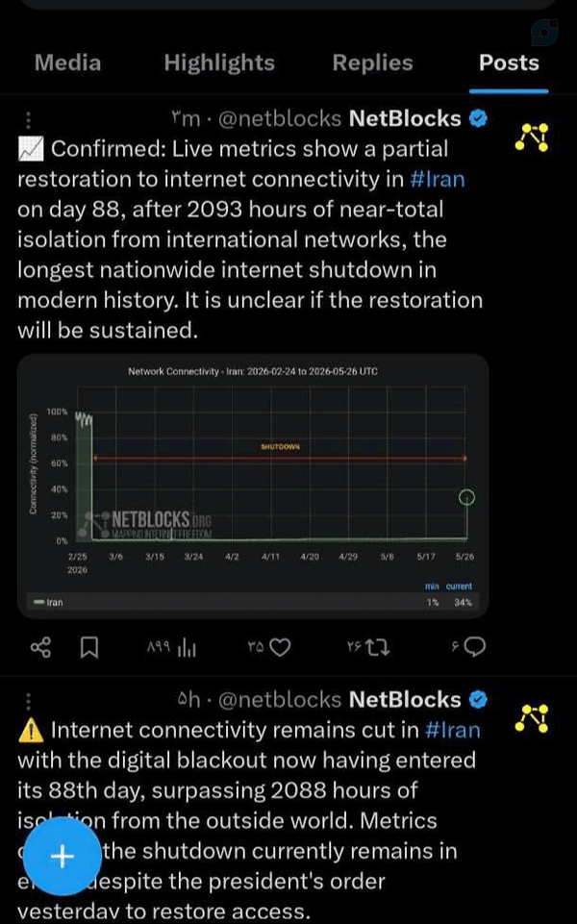Open the Network Connectivity chart image

click(253, 487)
